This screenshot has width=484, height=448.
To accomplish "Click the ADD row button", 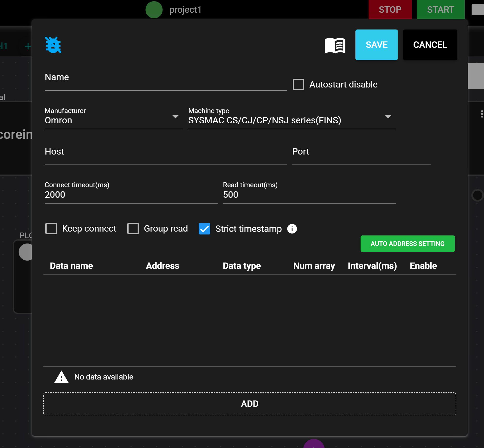I will pos(250,404).
